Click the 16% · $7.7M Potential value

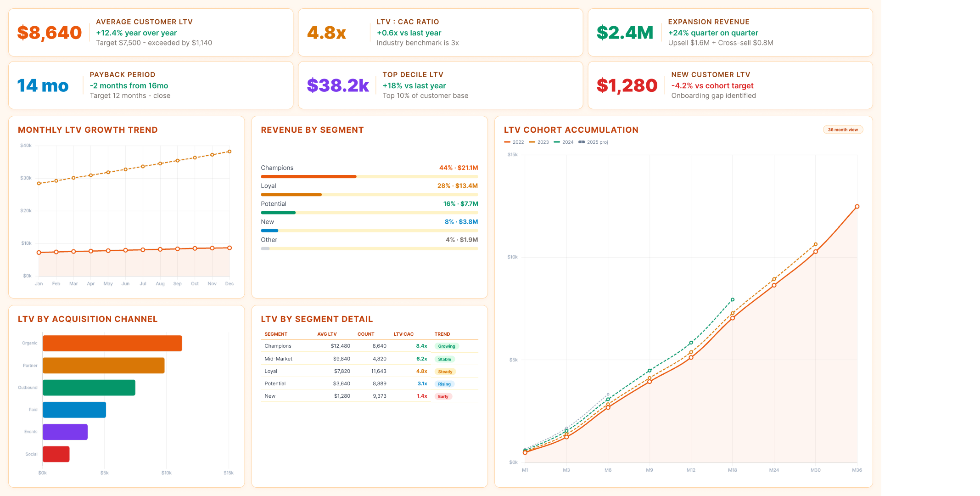coord(460,204)
